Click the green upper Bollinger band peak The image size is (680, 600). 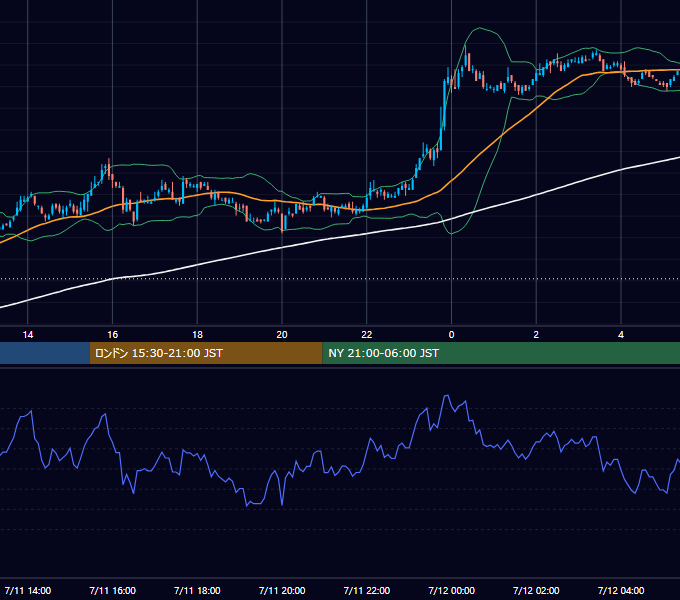point(480,28)
